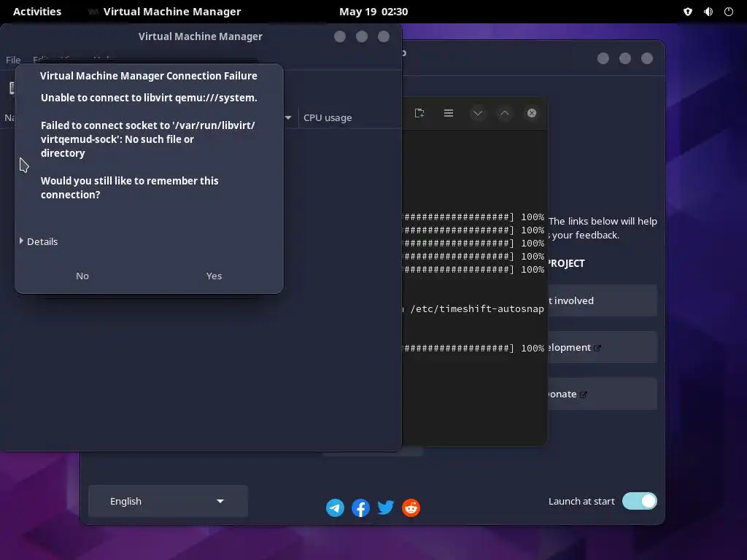Open the Donate external link button
Screen dimensions: 747x560
(602, 394)
